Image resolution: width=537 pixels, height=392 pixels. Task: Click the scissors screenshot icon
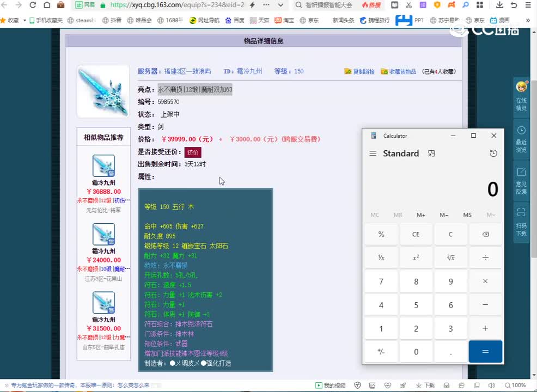[408, 5]
